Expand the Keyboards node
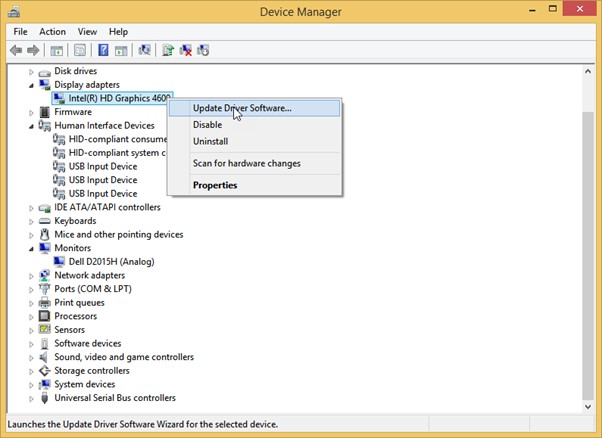The width and height of the screenshot is (602, 438). [31, 221]
